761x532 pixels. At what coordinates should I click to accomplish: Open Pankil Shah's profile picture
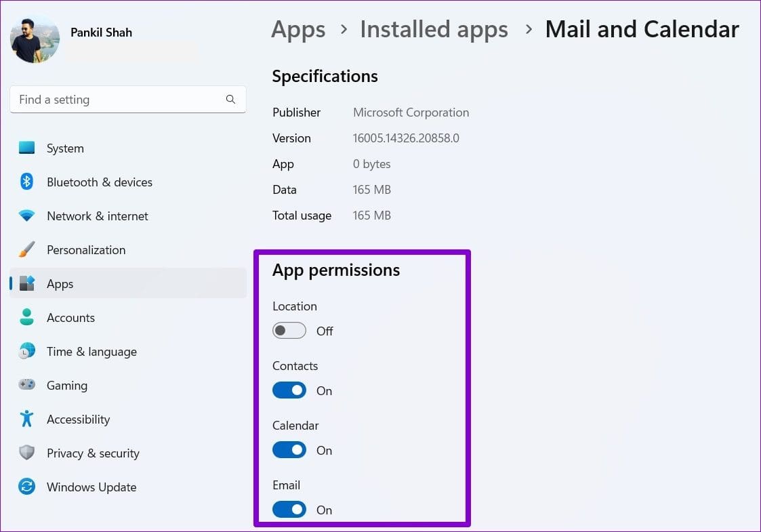click(35, 40)
